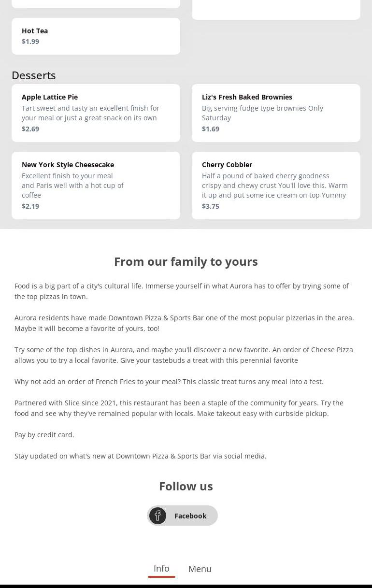Click the Desserts section heading
Viewport: 372px width, 588px height.
[x=34, y=75]
